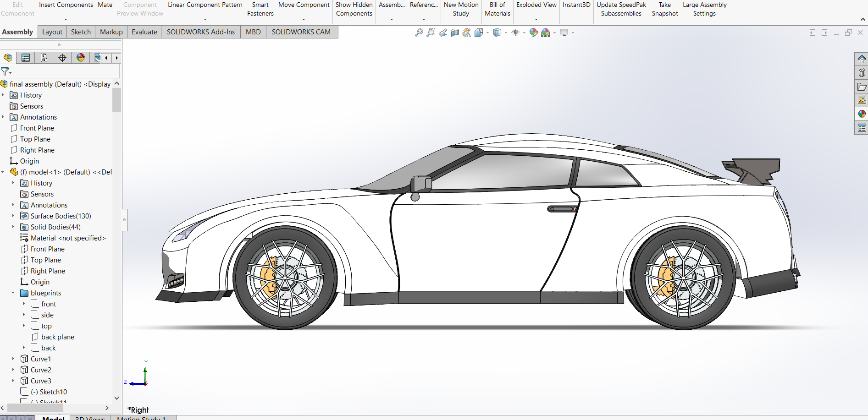Switch to the Evaluate tab
Image resolution: width=868 pixels, height=420 pixels.
pyautogui.click(x=144, y=32)
